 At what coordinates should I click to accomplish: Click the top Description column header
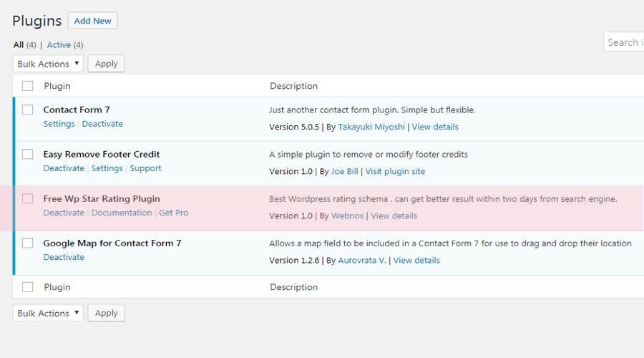pyautogui.click(x=293, y=86)
